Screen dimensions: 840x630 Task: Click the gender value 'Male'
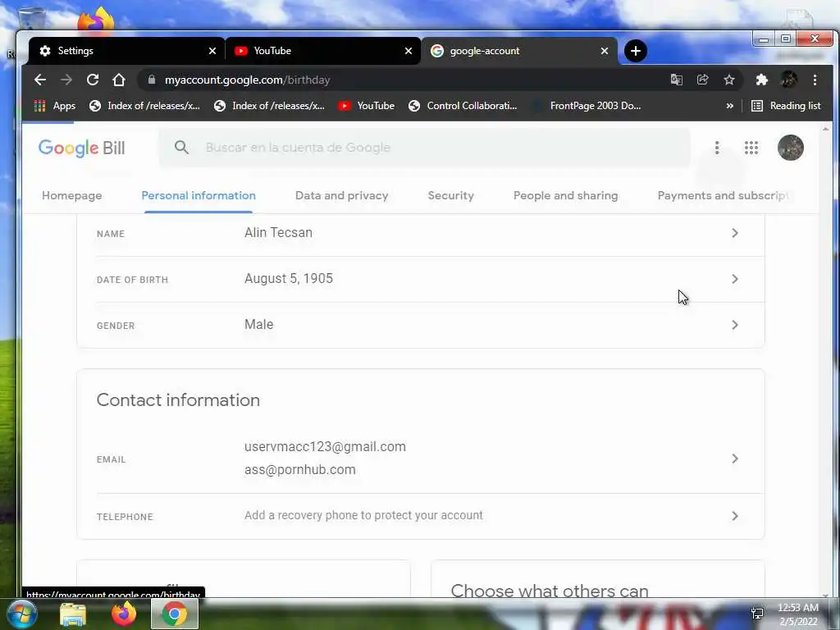pyautogui.click(x=258, y=325)
